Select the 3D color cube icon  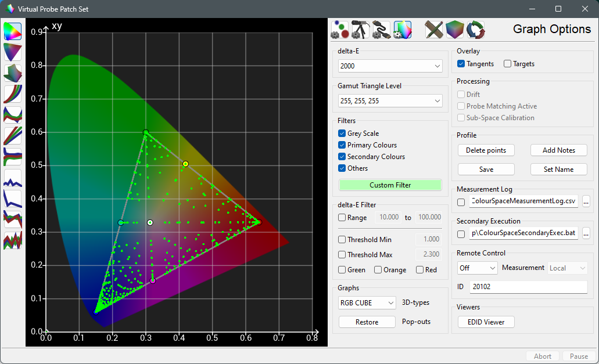click(455, 29)
